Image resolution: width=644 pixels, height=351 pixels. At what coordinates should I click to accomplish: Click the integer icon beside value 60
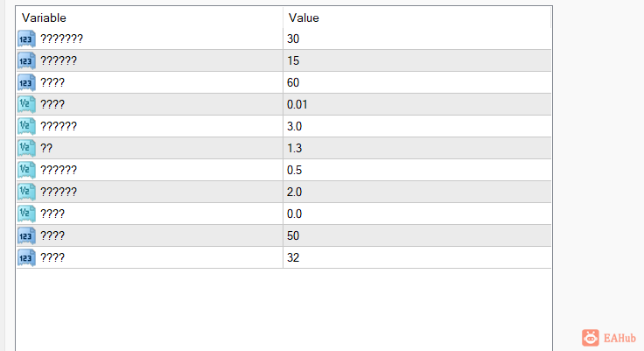tap(25, 82)
